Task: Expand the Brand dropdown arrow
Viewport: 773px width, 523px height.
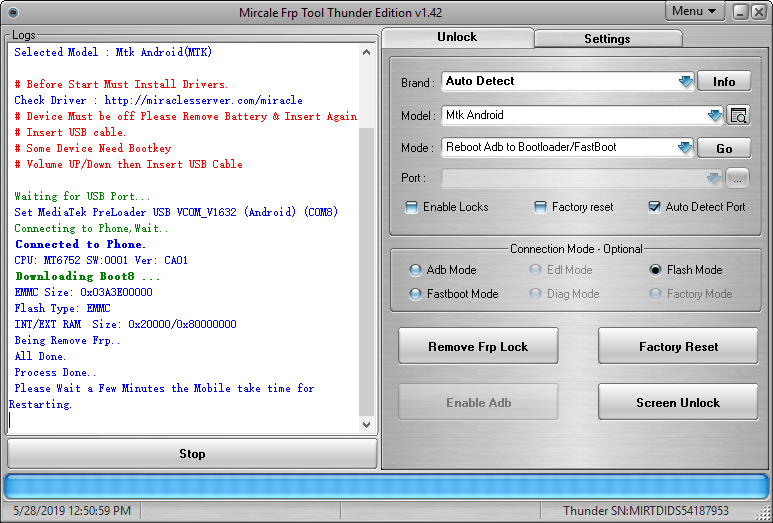Action: tap(685, 81)
